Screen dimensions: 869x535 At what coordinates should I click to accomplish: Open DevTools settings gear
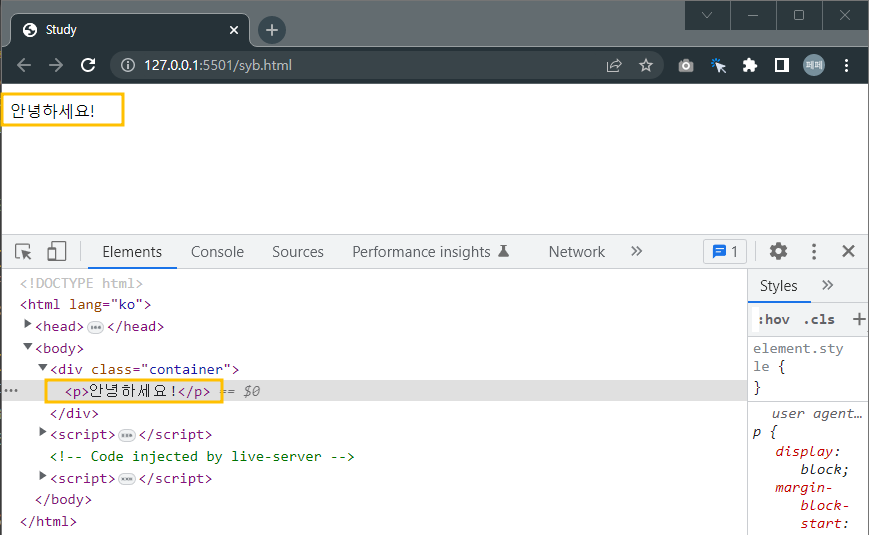point(778,251)
